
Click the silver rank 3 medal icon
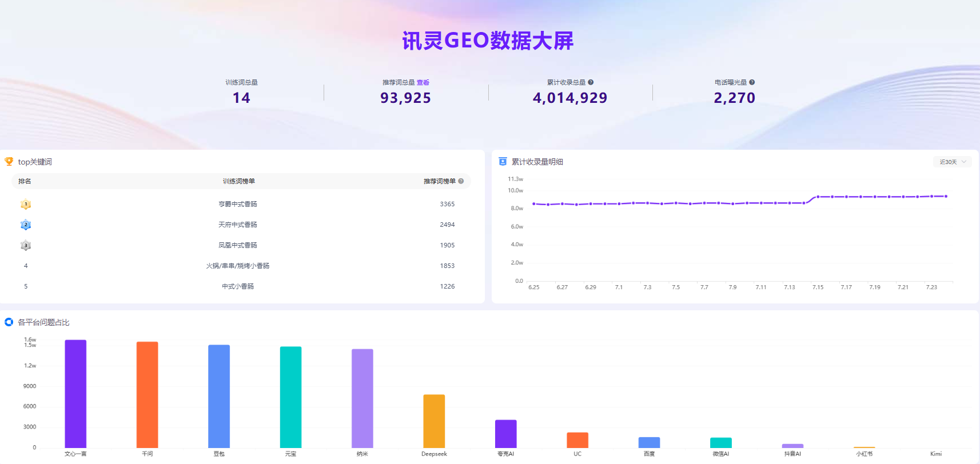(x=26, y=245)
